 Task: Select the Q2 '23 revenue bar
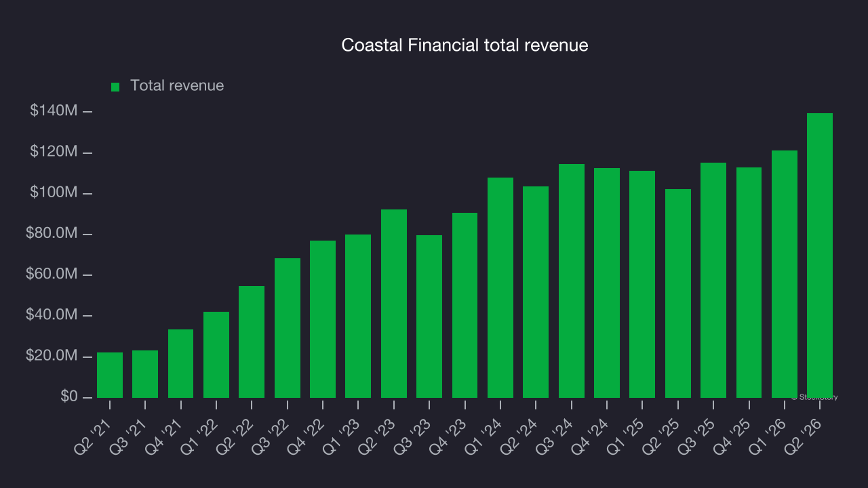pos(394,304)
